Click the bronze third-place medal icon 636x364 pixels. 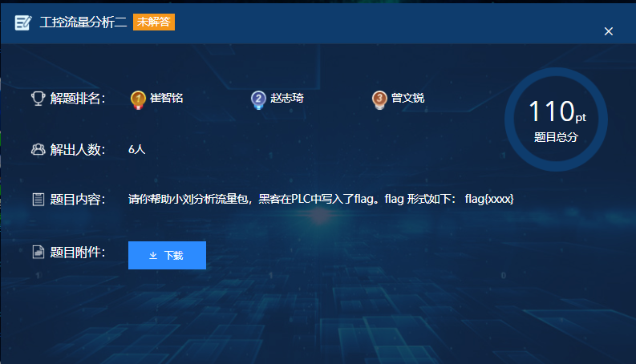(x=379, y=99)
